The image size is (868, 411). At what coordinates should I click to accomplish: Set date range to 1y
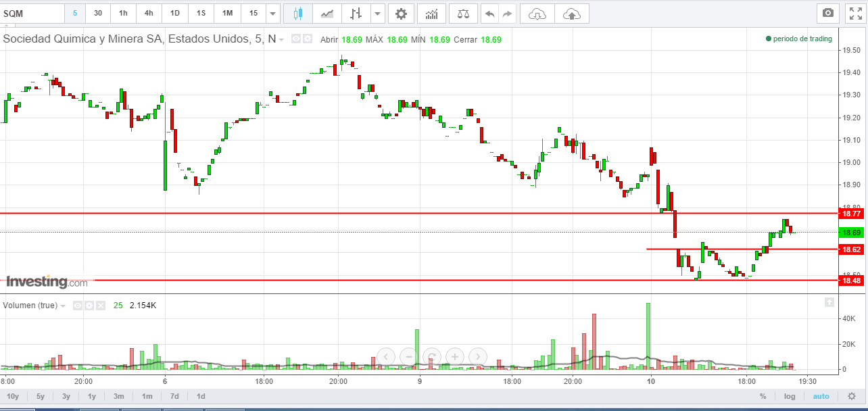click(x=91, y=396)
